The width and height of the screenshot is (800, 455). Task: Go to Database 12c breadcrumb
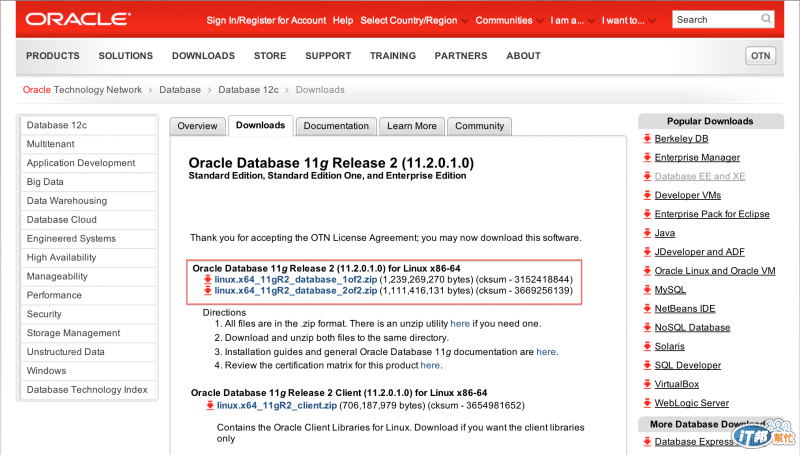point(248,90)
